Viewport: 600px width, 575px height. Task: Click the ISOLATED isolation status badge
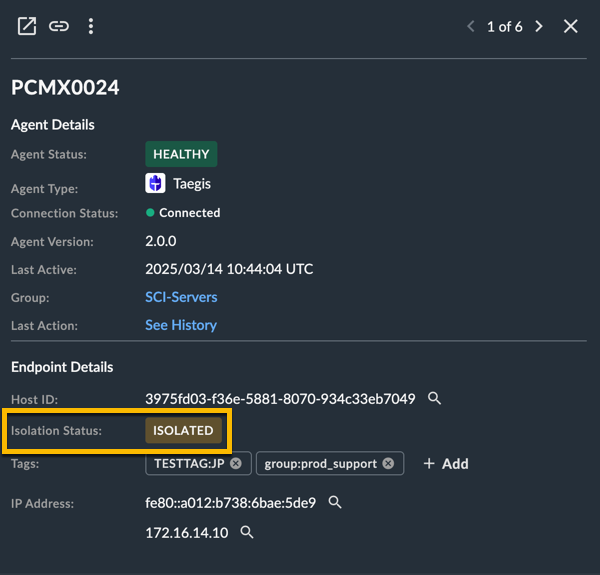coord(183,430)
